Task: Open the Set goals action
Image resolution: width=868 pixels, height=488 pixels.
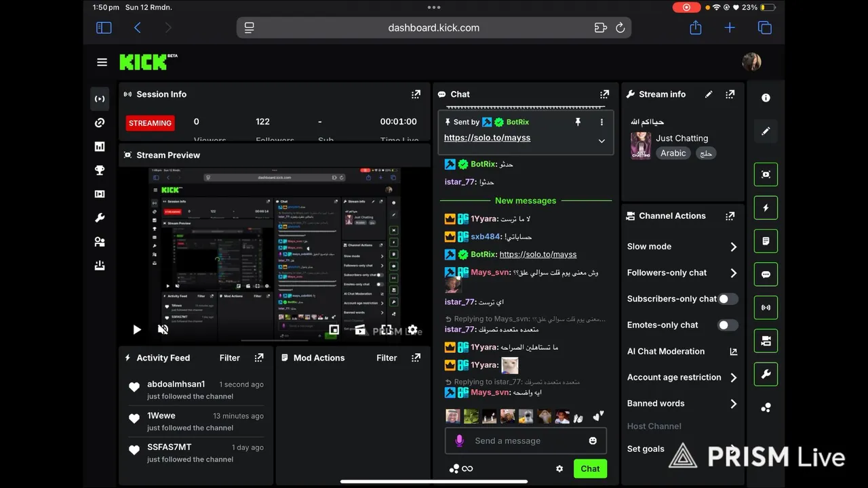Action: (646, 449)
